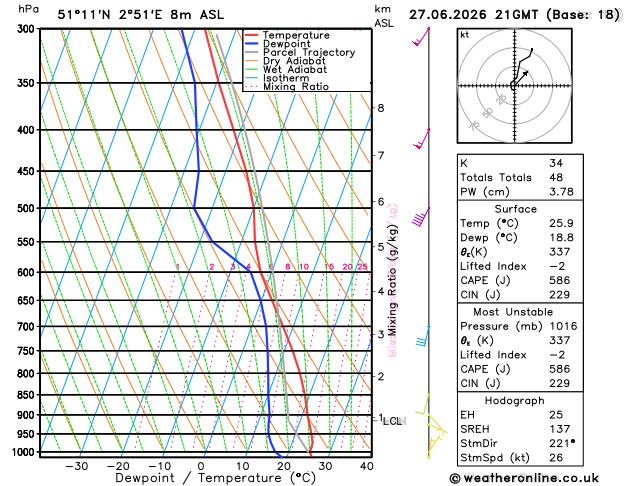Click the 350 hPa pressure level label
The height and width of the screenshot is (486, 629).
(x=28, y=83)
